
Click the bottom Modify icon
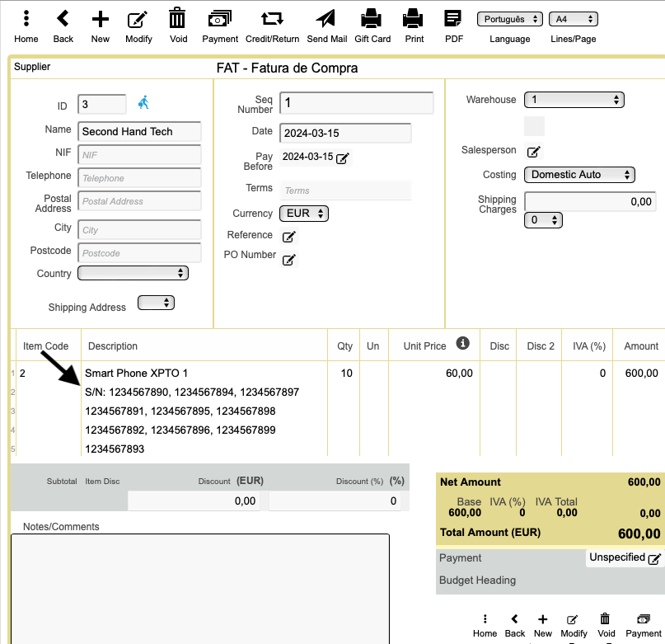tap(574, 625)
